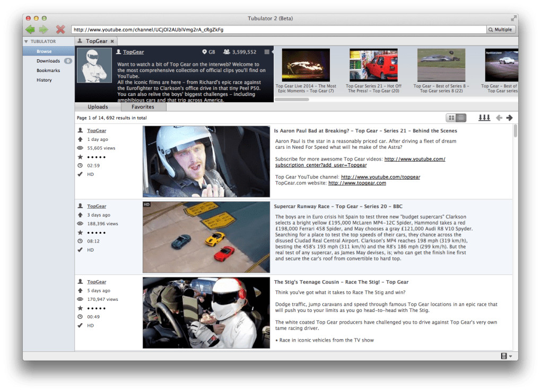
Task: Click the Stig channel avatar image
Action: pyautogui.click(x=94, y=66)
